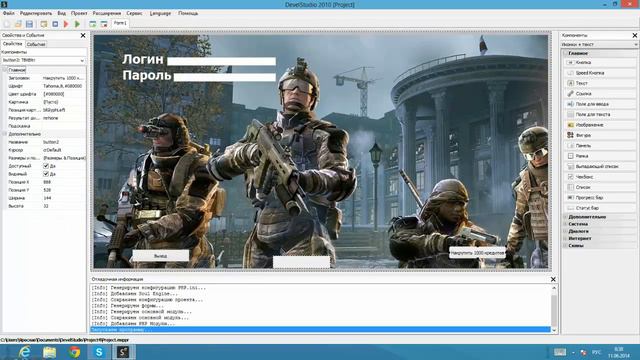Open the Расширения menu
640x360 pixels.
(107, 13)
